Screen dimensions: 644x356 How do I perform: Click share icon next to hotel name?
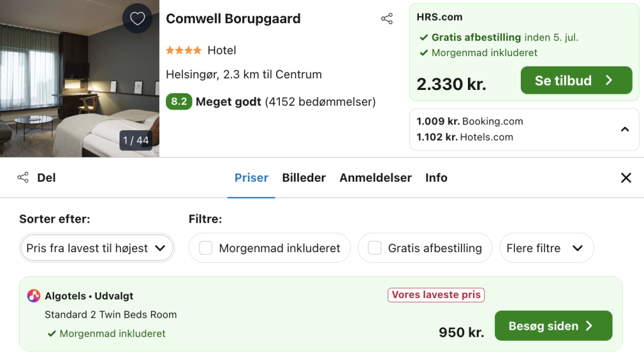coord(387,18)
